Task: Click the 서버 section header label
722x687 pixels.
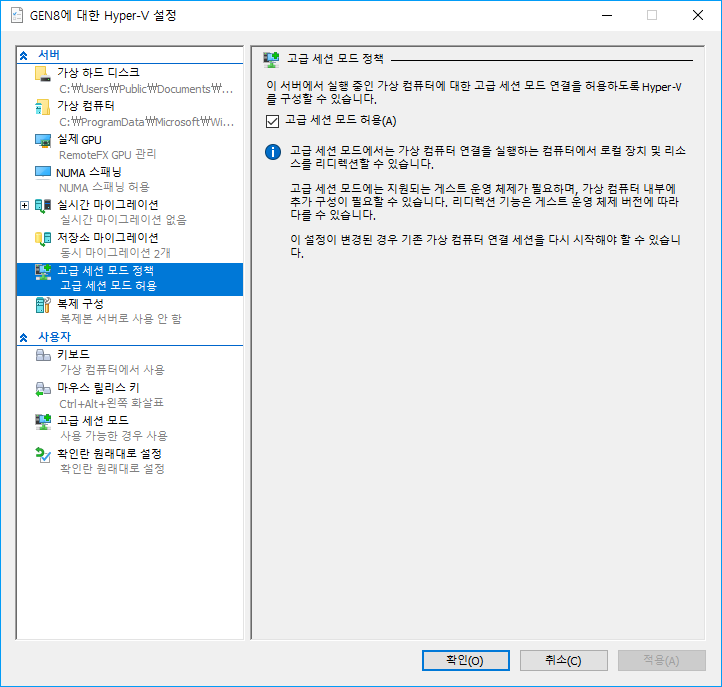Action: [49, 55]
